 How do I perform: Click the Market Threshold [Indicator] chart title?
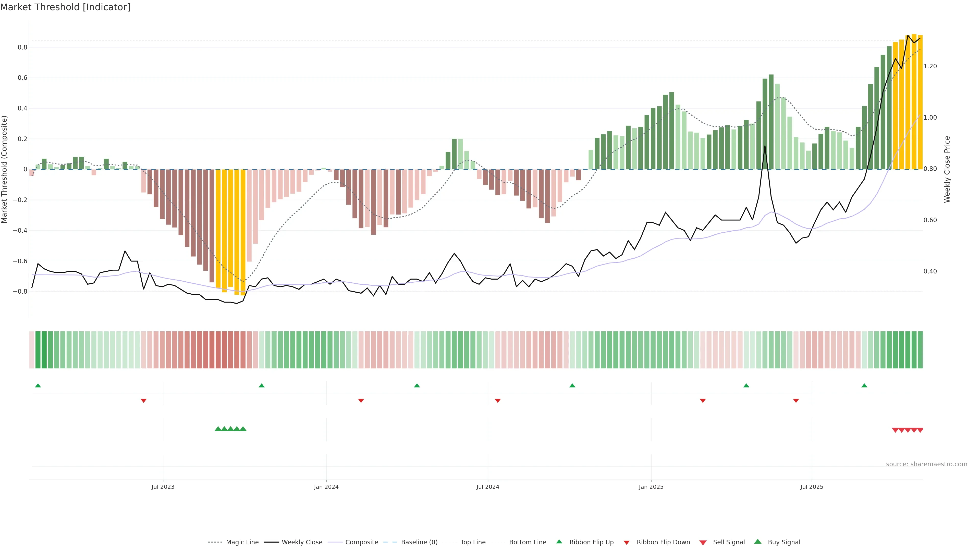pos(65,7)
